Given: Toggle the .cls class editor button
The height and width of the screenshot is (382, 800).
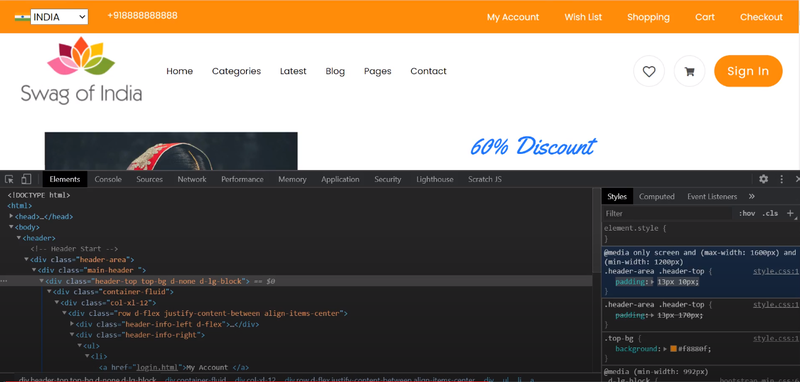Looking at the screenshot, I should tap(770, 213).
